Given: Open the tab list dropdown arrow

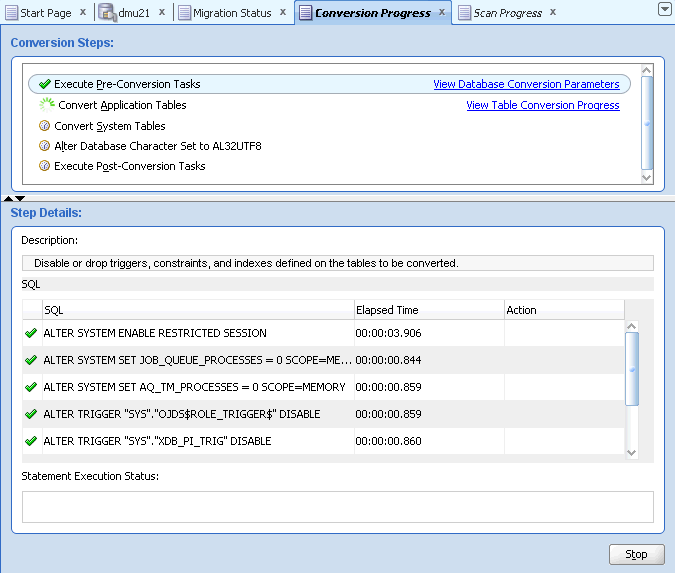Looking at the screenshot, I should click(665, 9).
